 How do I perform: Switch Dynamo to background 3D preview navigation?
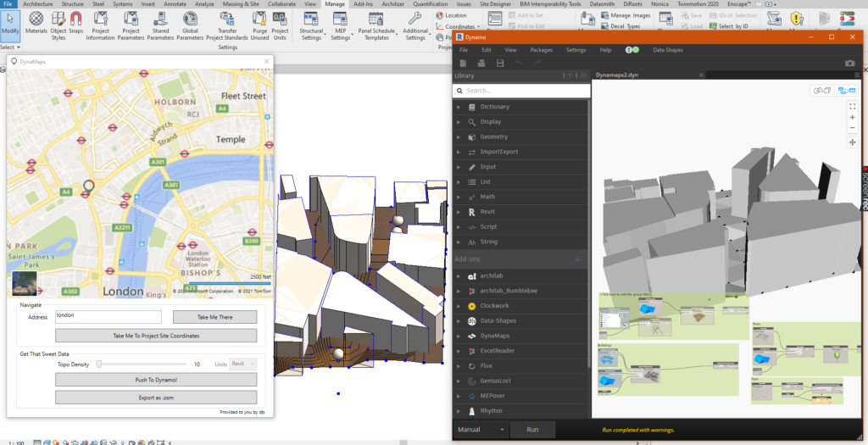822,90
